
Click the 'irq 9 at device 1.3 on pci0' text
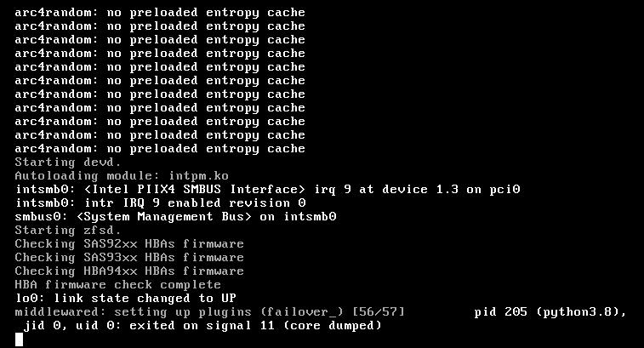click(x=418, y=190)
